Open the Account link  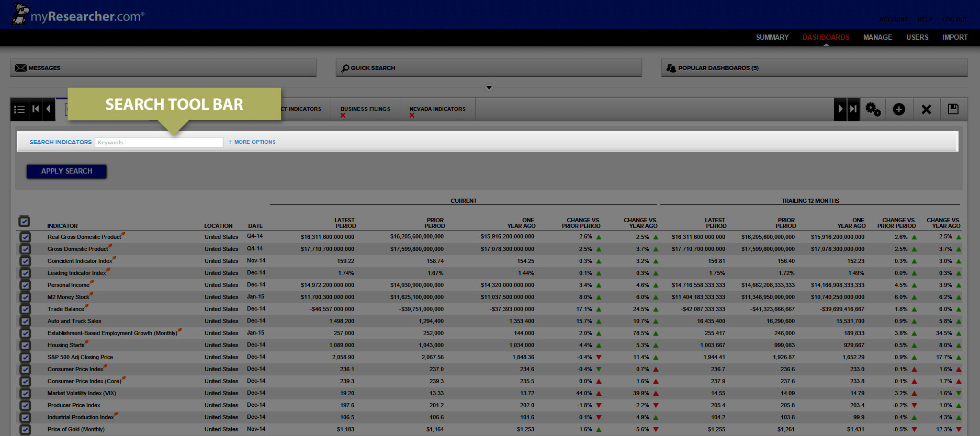click(x=894, y=19)
